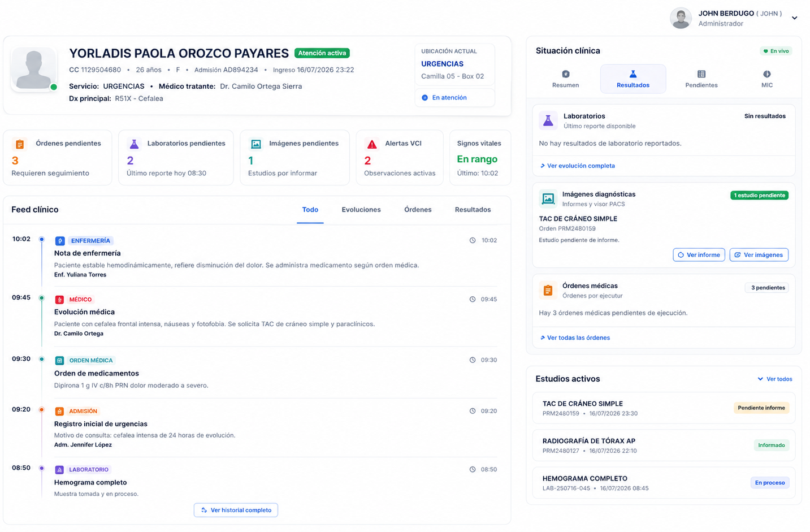The height and width of the screenshot is (532, 810).
Task: Click the 3 pendientes badge
Action: click(x=768, y=288)
